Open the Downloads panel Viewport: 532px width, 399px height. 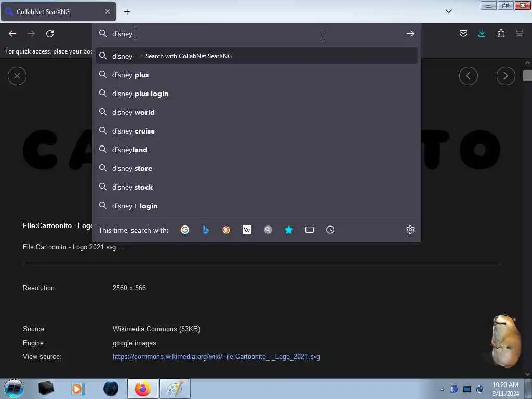(482, 33)
